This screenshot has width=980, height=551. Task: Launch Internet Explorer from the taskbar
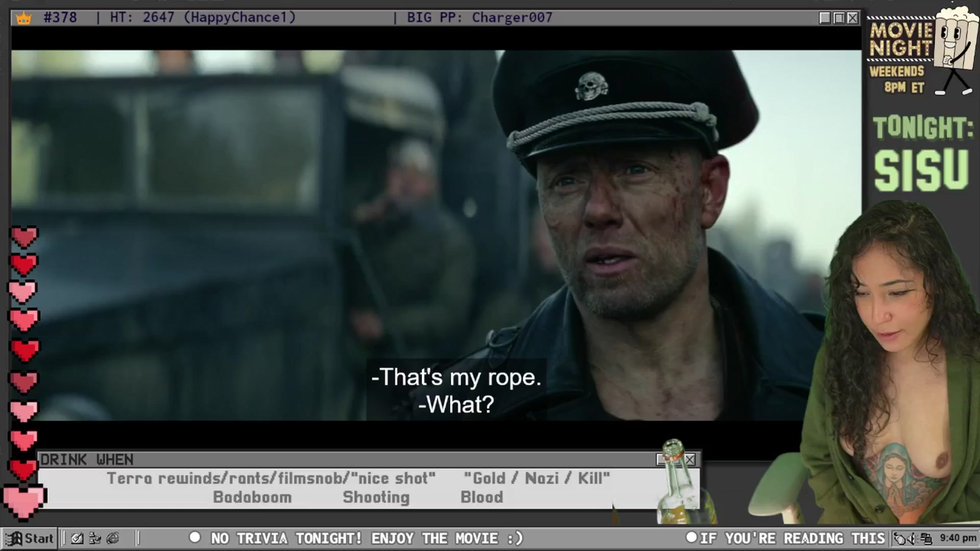[x=113, y=538]
